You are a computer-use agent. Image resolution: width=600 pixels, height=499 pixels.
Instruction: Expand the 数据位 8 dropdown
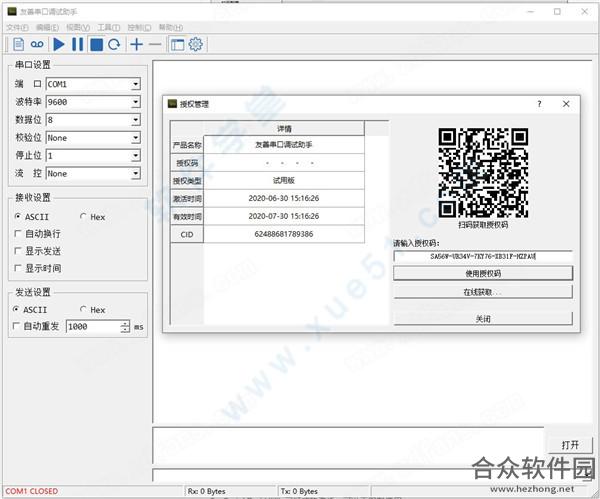(x=135, y=120)
